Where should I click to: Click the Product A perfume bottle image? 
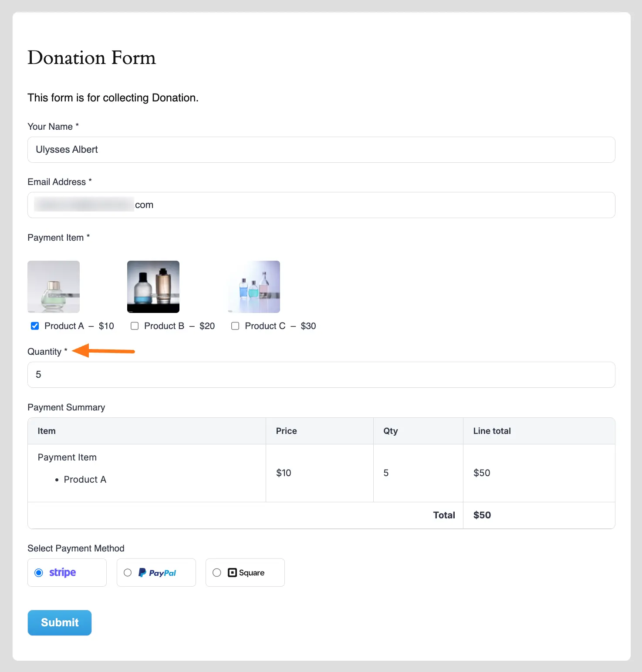(x=53, y=286)
